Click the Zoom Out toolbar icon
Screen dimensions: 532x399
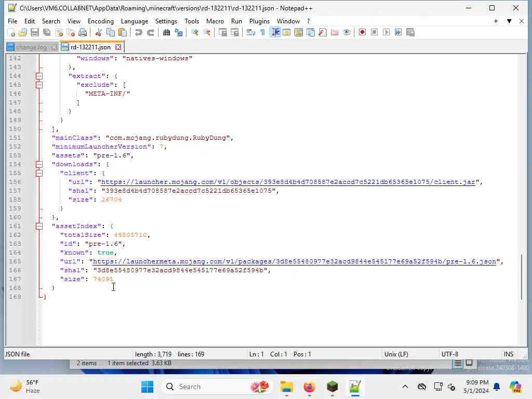(x=206, y=32)
